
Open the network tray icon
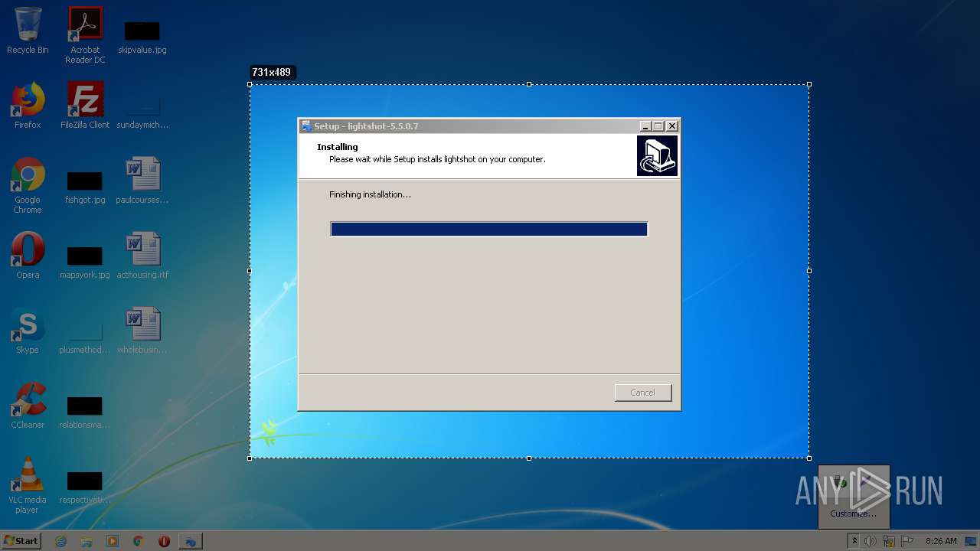(x=889, y=541)
